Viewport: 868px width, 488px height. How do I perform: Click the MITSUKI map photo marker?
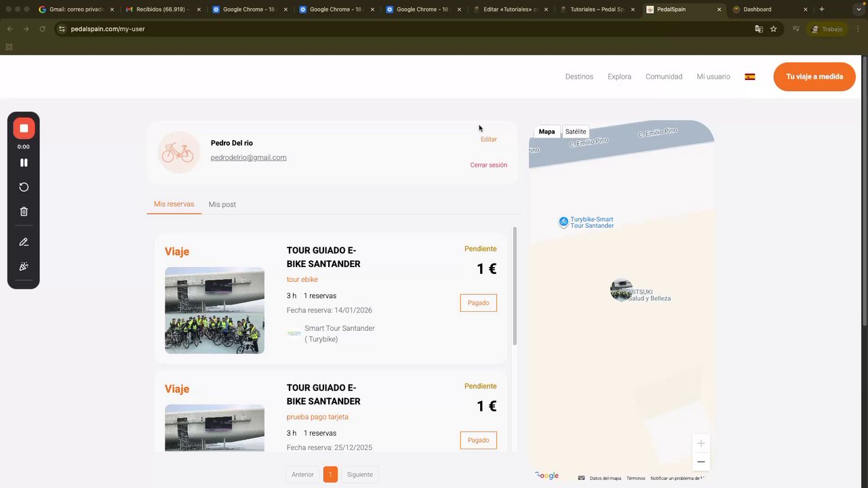point(621,289)
